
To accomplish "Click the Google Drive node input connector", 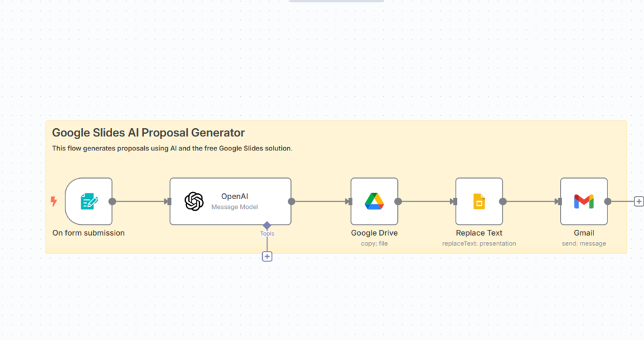I will point(349,201).
